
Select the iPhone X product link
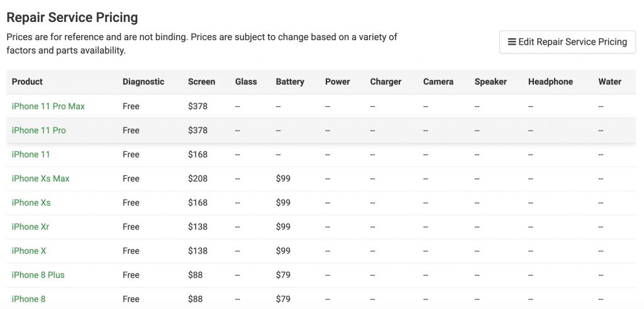point(29,251)
